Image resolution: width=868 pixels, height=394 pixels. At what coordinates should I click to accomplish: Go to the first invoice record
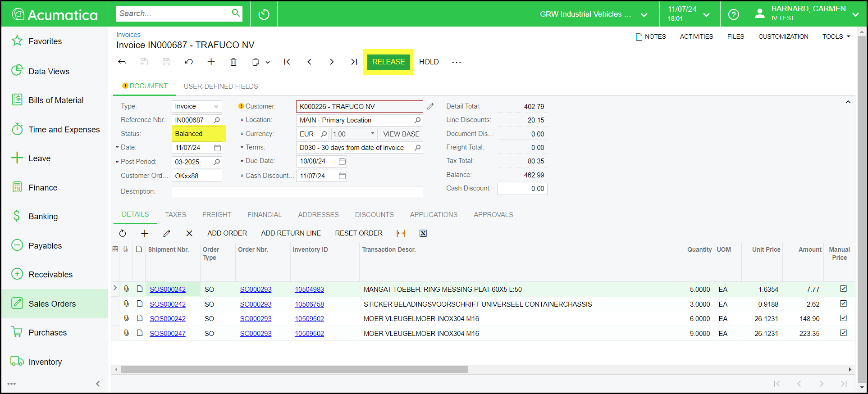287,62
